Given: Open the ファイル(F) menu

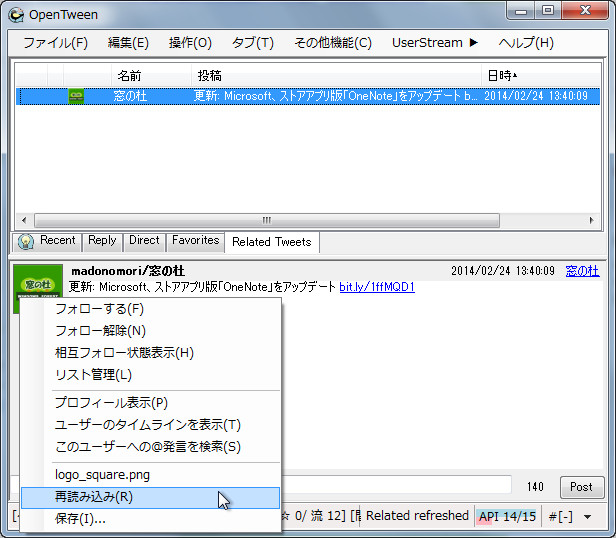Looking at the screenshot, I should coord(55,42).
